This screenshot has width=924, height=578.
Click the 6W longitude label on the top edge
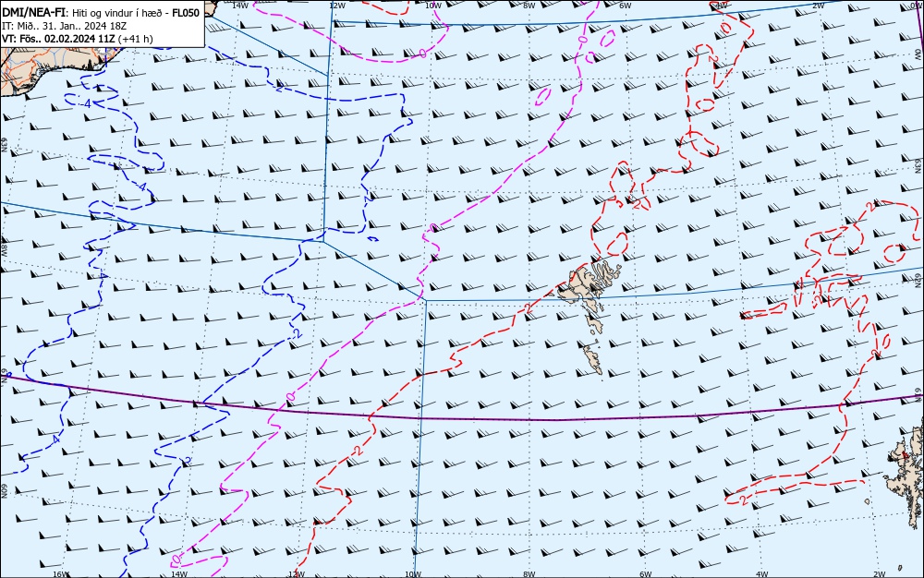(626, 5)
